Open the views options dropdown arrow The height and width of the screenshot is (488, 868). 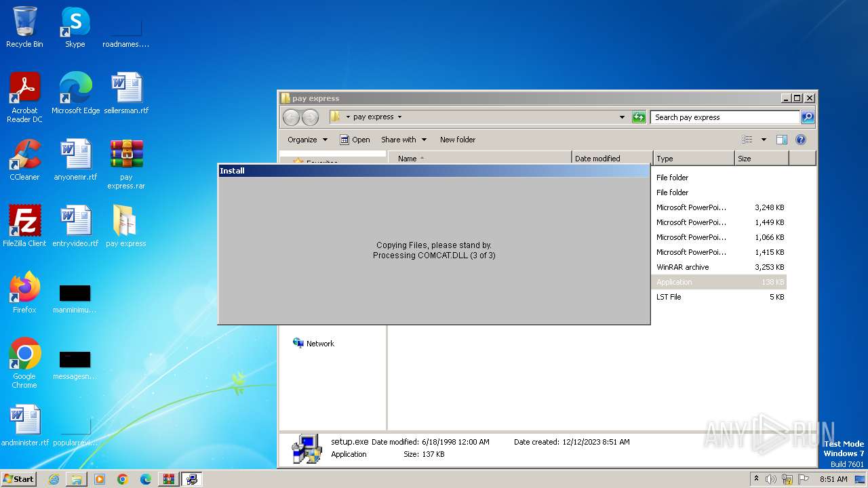[x=764, y=140]
